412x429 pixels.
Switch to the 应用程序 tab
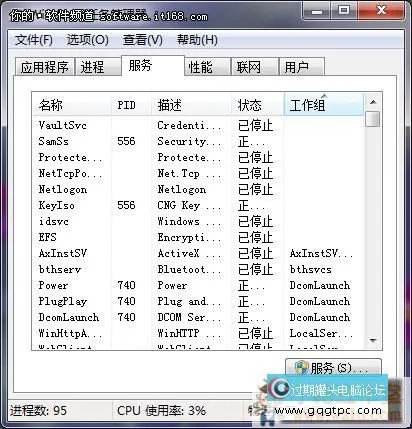45,67
